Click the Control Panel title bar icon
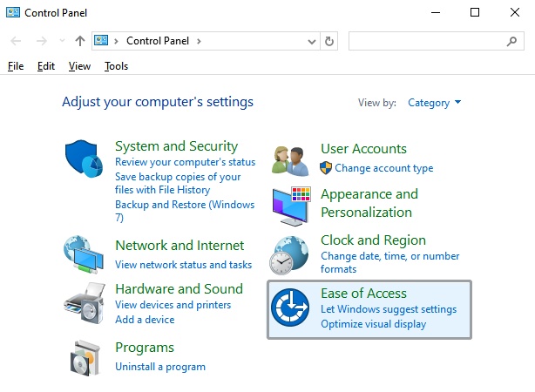This screenshot has height=392, width=535. point(13,12)
